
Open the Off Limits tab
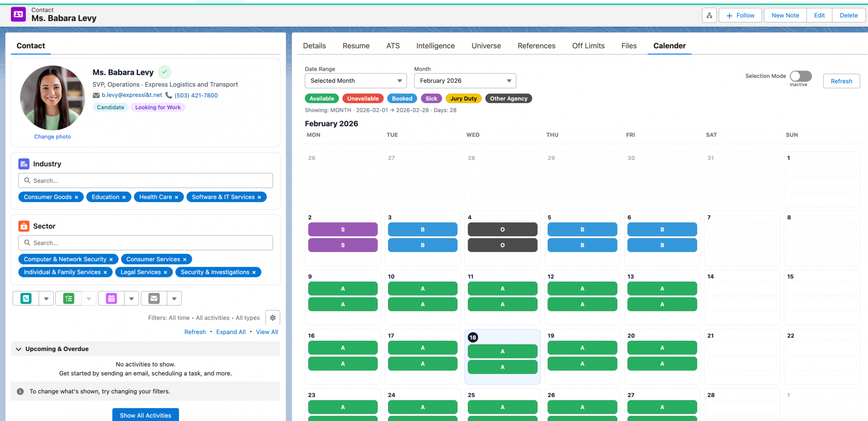[588, 46]
